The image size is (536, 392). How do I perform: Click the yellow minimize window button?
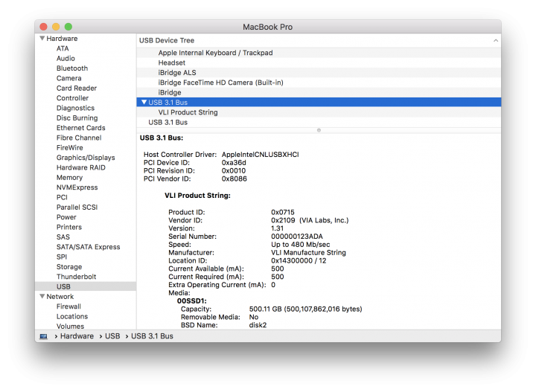[x=56, y=27]
